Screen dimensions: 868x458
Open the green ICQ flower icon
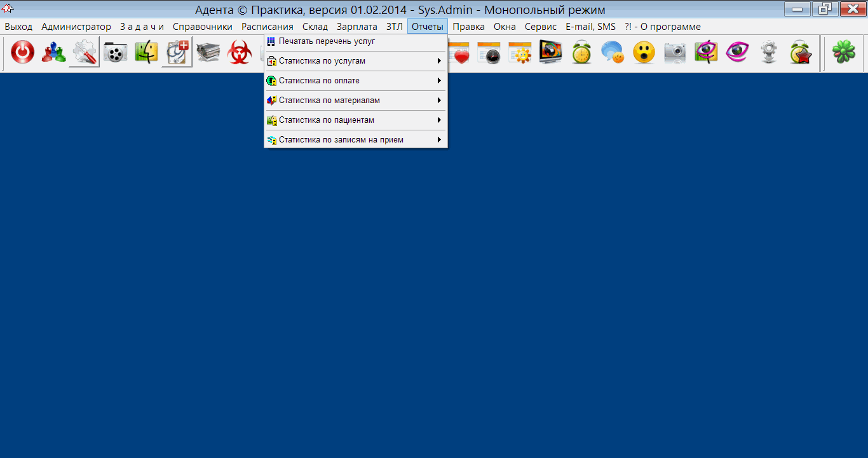(844, 53)
